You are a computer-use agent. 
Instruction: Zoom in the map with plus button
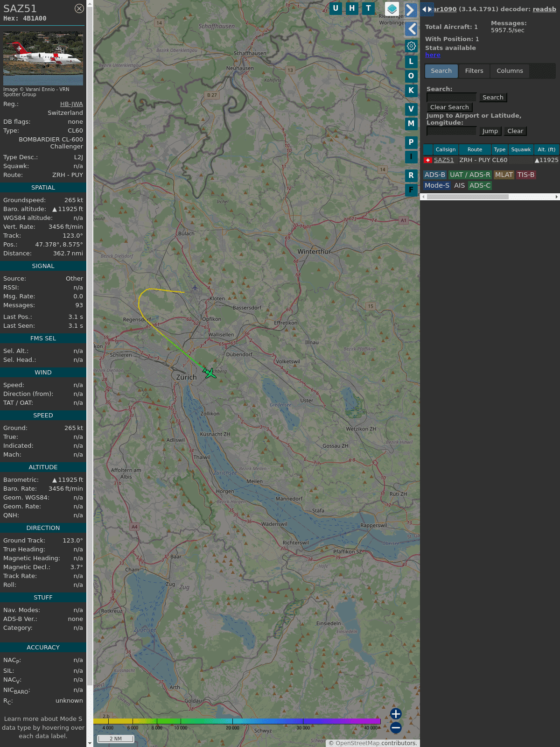click(396, 714)
